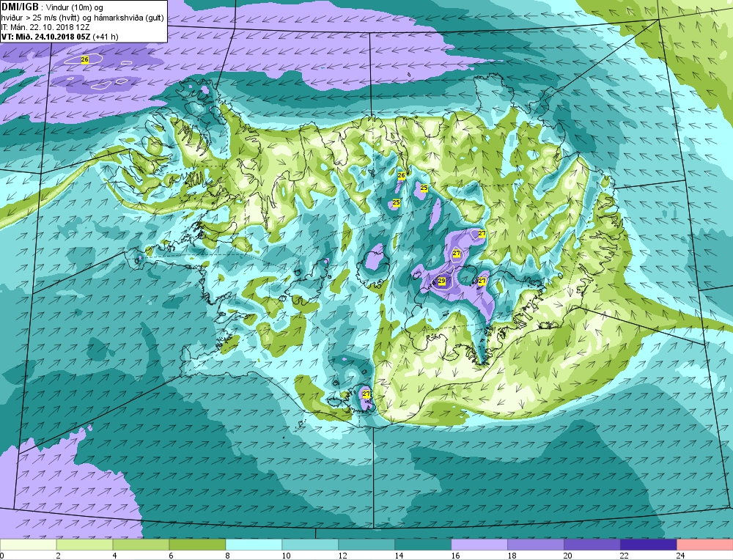
Task: Select the violet 20–22 m/s legend swatch
Action: 592,545
